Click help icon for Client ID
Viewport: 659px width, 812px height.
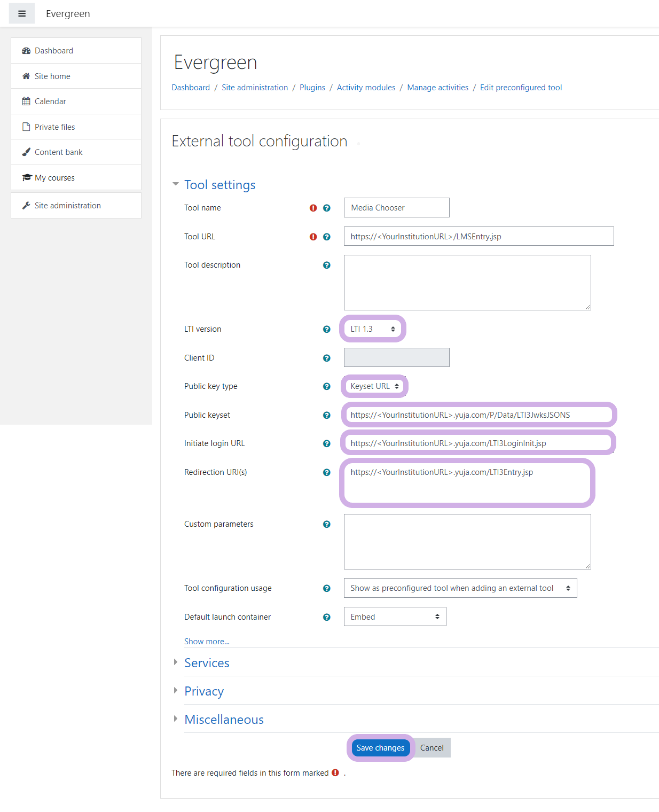[327, 358]
